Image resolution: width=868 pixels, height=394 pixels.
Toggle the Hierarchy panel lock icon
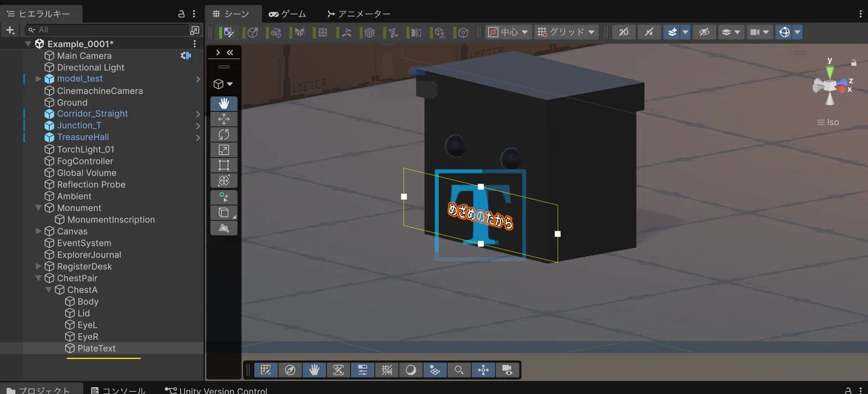click(182, 14)
